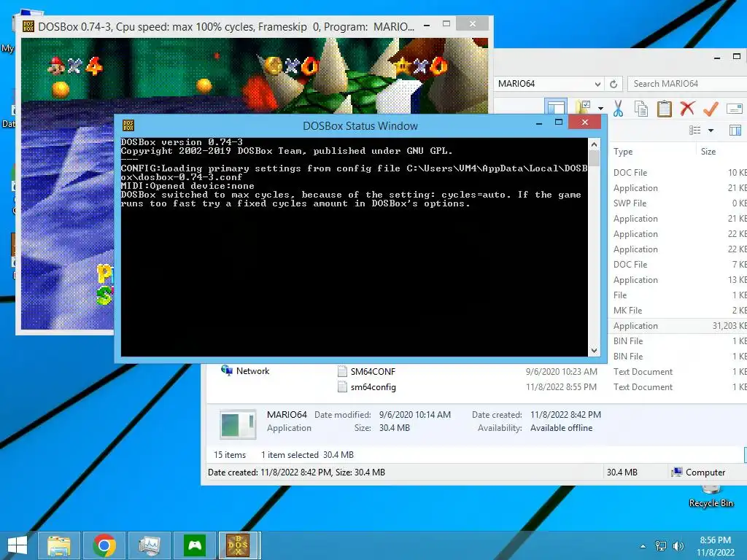Show hidden system tray icons
Image resolution: width=747 pixels, height=560 pixels.
point(643,546)
